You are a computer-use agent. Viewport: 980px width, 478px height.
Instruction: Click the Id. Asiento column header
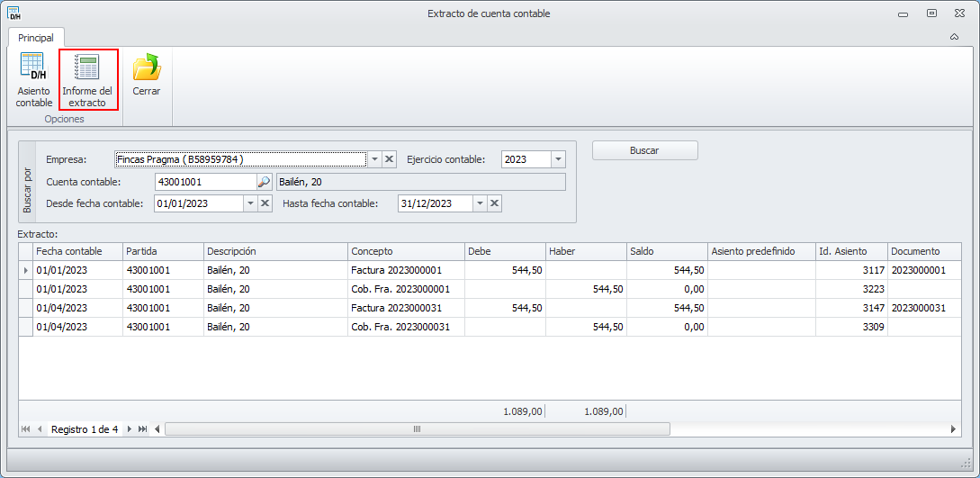point(851,251)
